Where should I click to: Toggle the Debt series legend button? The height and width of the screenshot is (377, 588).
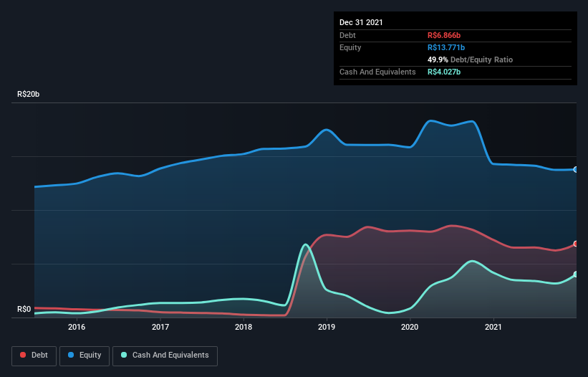(x=34, y=355)
